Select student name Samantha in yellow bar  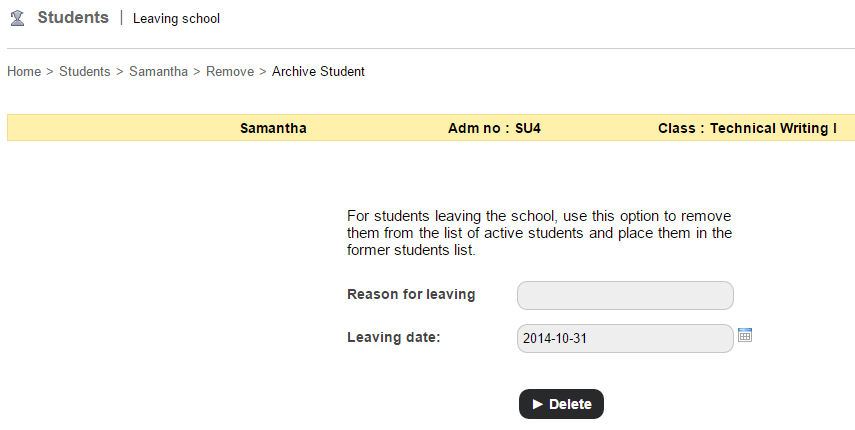pos(273,128)
